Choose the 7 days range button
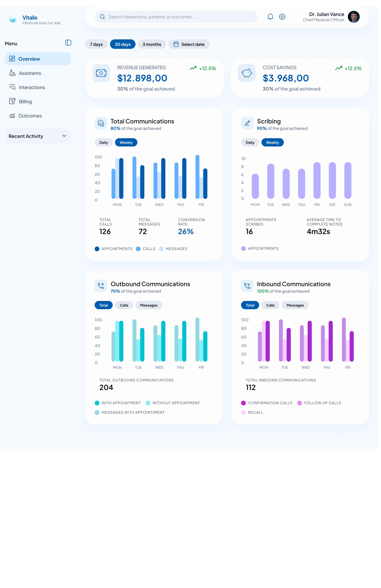The image size is (381, 588). [96, 44]
